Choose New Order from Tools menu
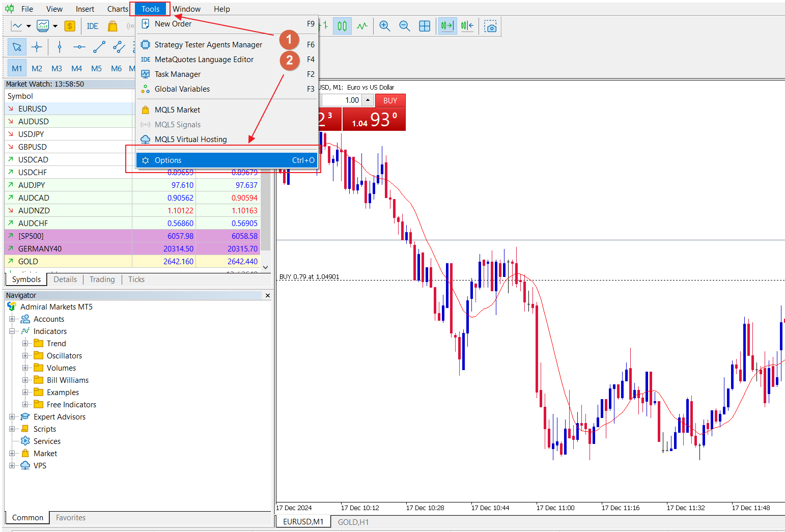Viewport: 785px width, 532px height. tap(227, 24)
